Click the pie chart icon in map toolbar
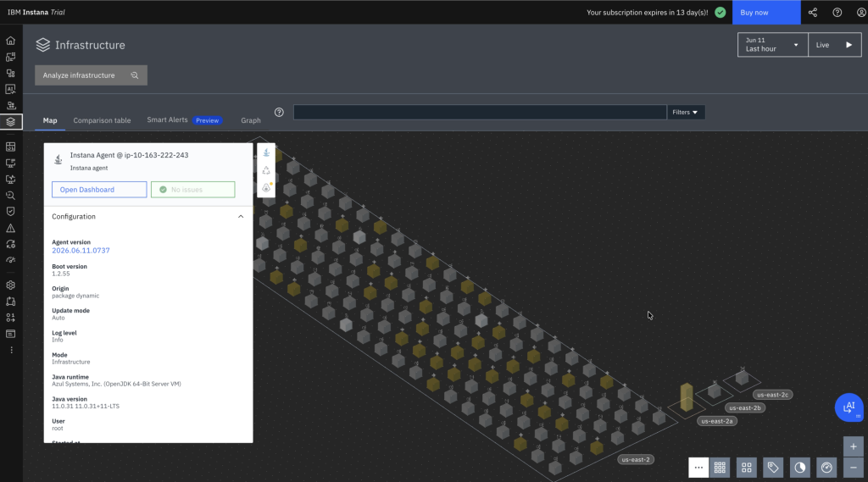This screenshot has width=868, height=482. click(800, 468)
